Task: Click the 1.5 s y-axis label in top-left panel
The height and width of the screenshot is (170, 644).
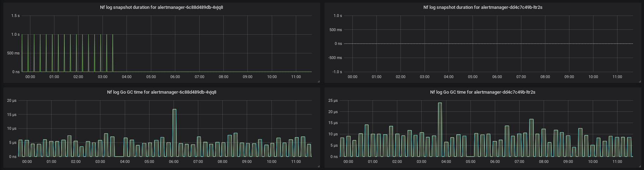Action: 16,16
